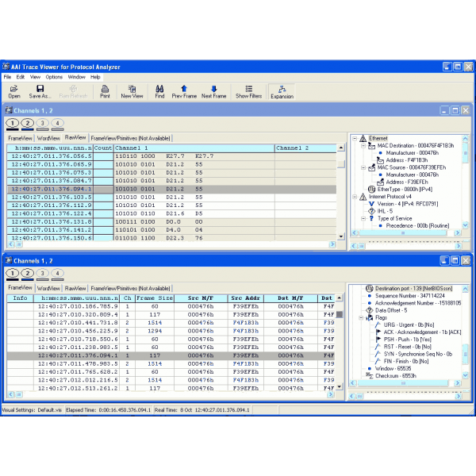Click the Type of Service question mark icon

(x=371, y=219)
